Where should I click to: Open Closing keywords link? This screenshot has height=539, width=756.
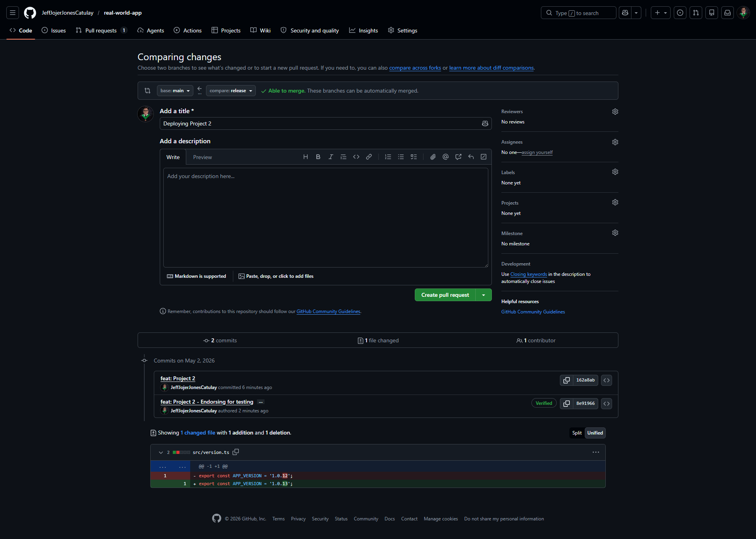tap(529, 274)
